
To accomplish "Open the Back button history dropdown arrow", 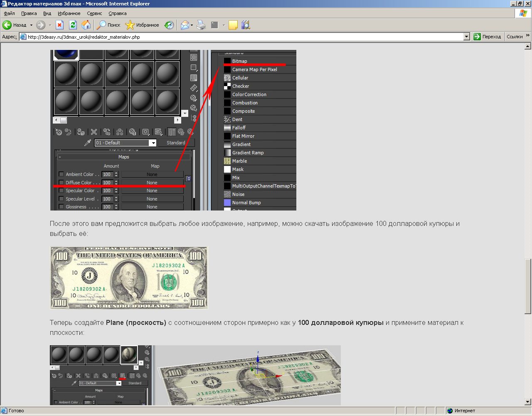I will point(31,25).
